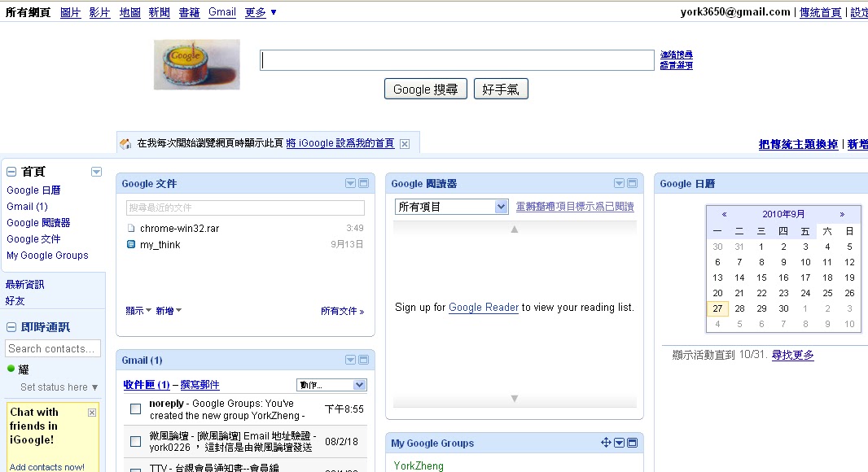
Task: Click Add contacts now! link
Action: pyautogui.click(x=47, y=467)
